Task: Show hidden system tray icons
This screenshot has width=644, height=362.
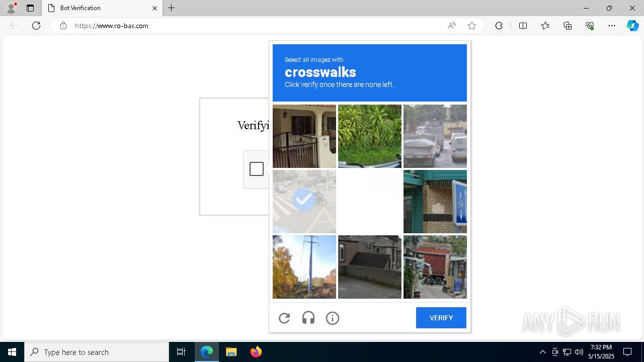Action: [542, 352]
